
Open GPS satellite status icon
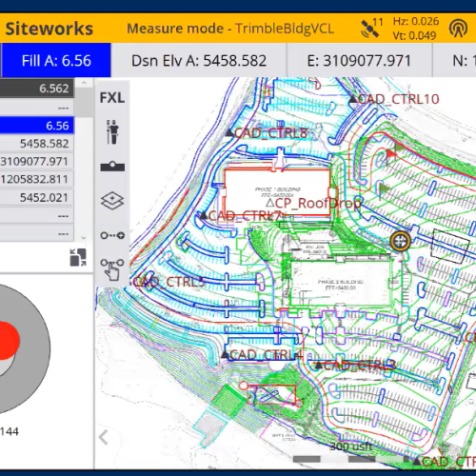[x=372, y=28]
